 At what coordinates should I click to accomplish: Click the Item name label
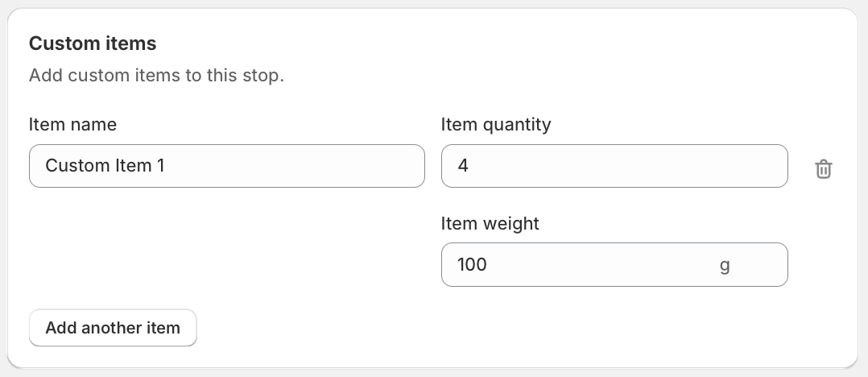point(72,125)
